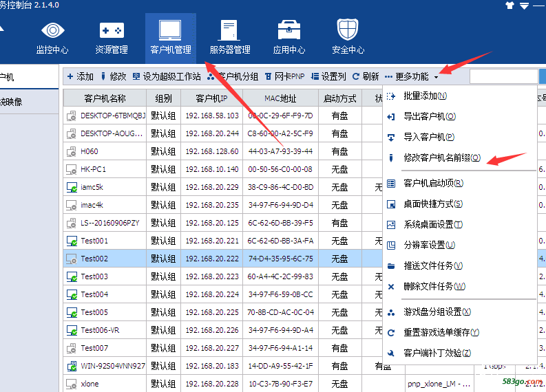Select the DESKTOP-6TBMQBJ client row
Screen dimensions: 546x392
click(223, 116)
